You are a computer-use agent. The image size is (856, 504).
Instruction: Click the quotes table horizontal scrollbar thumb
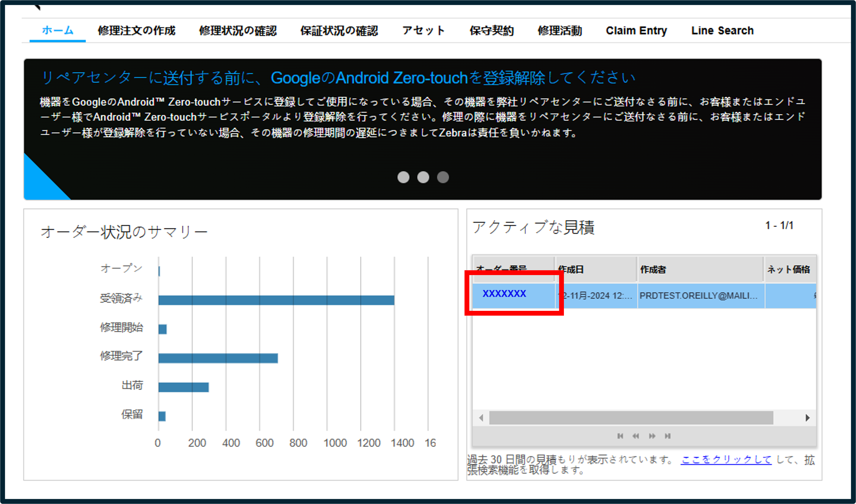[x=631, y=418]
